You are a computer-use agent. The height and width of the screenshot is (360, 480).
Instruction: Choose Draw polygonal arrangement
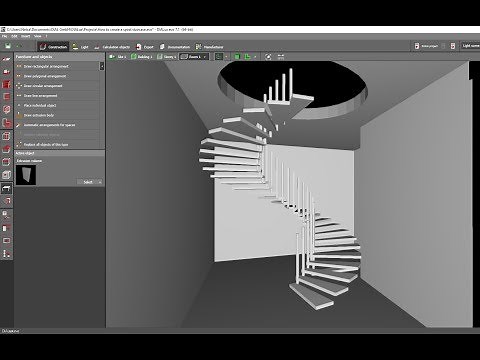(x=57, y=76)
